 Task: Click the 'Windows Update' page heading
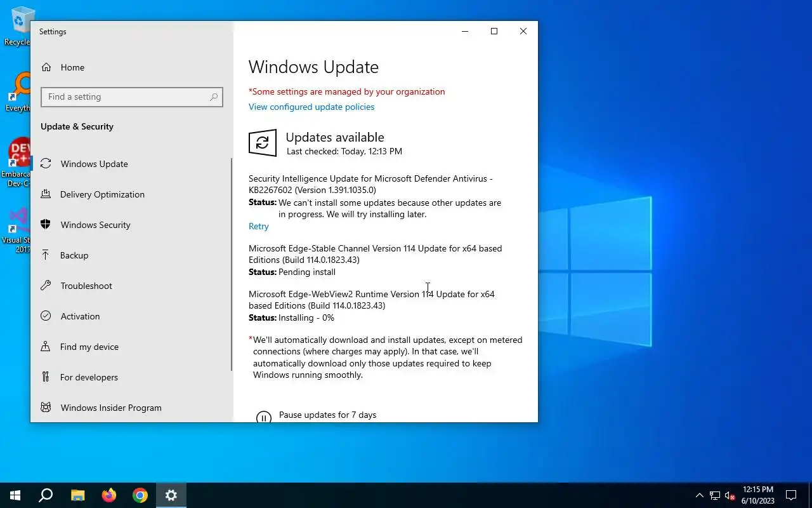pyautogui.click(x=313, y=67)
